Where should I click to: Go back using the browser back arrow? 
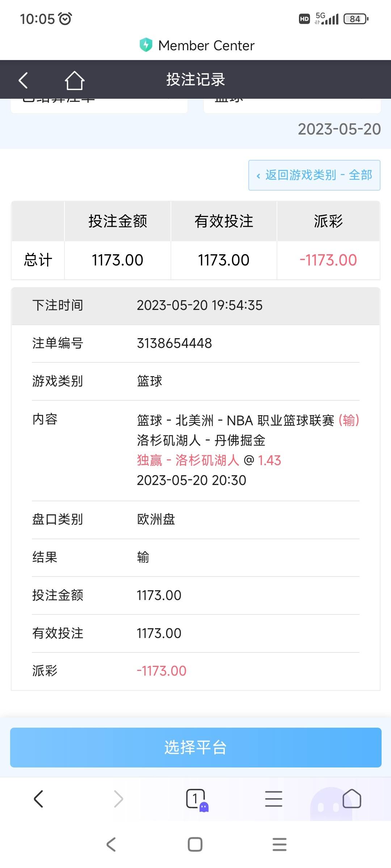coord(38,799)
